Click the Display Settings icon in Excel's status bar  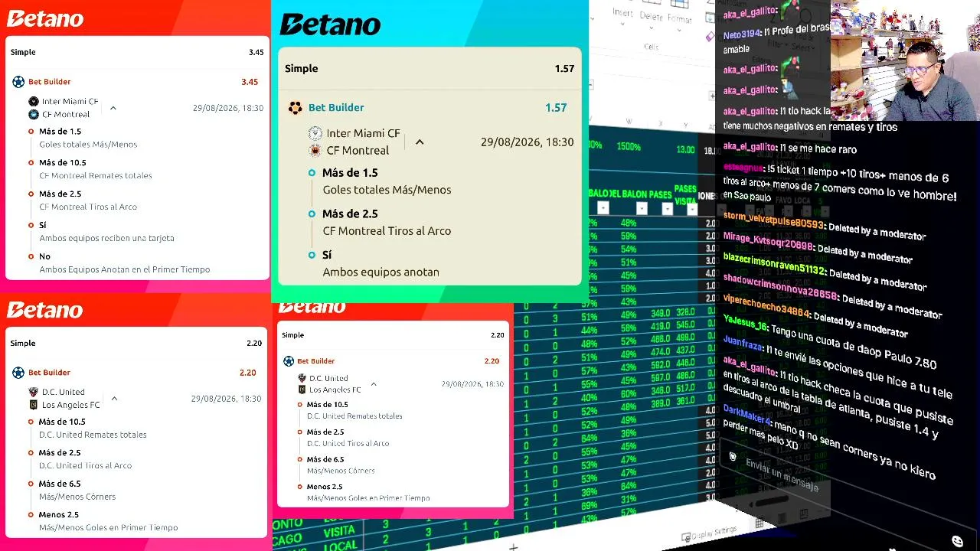click(x=685, y=536)
